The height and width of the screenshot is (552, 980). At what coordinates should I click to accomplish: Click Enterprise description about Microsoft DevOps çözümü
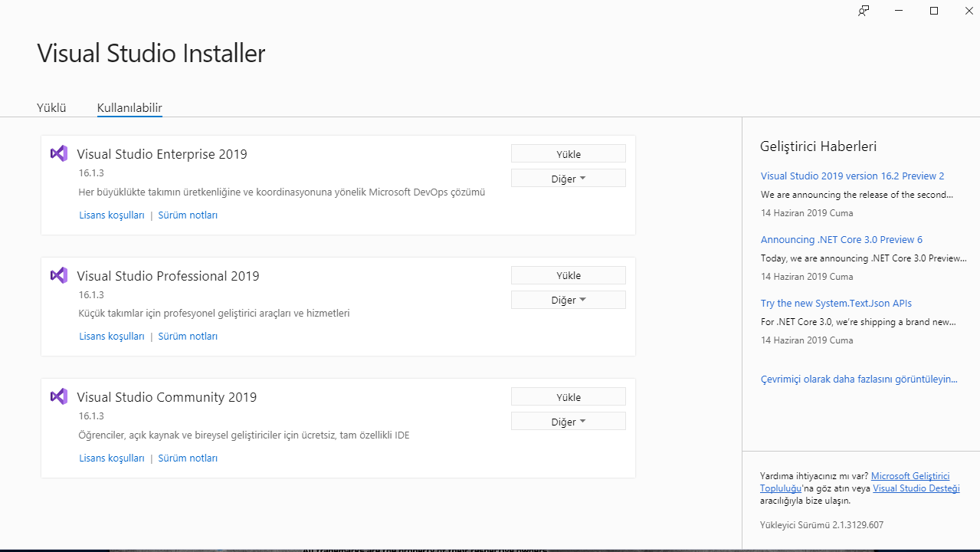point(281,192)
